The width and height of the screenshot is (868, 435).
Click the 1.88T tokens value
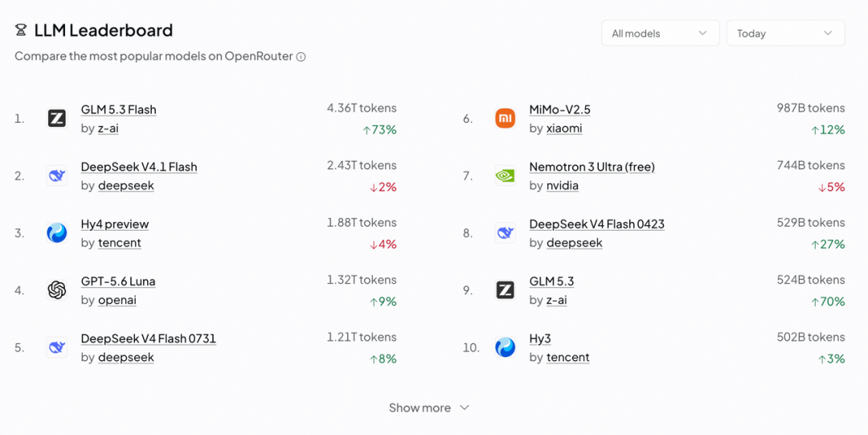tap(362, 222)
